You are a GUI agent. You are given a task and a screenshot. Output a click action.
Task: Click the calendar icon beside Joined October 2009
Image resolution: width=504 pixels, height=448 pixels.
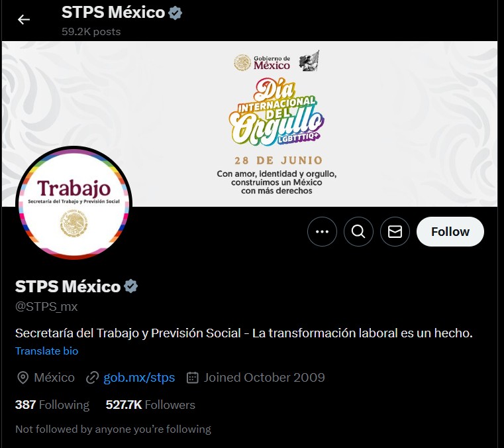pos(193,378)
